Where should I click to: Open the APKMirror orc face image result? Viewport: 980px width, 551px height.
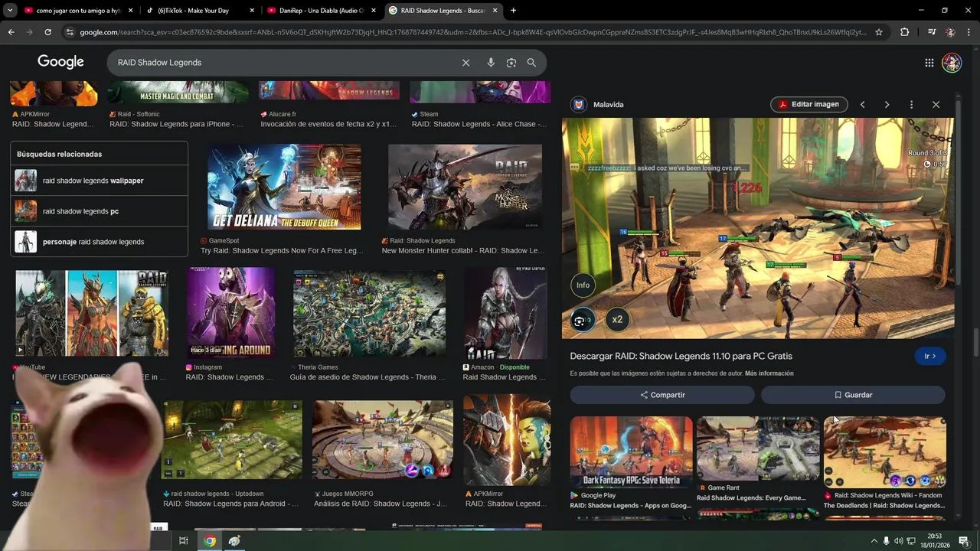507,440
